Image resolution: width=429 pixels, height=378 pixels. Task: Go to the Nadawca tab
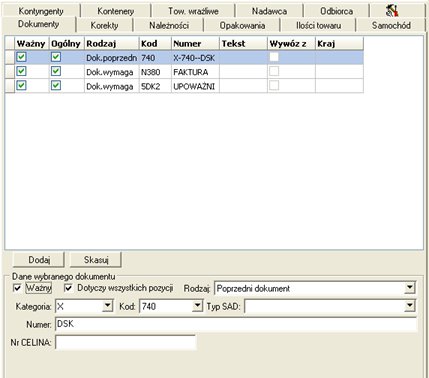click(x=269, y=11)
